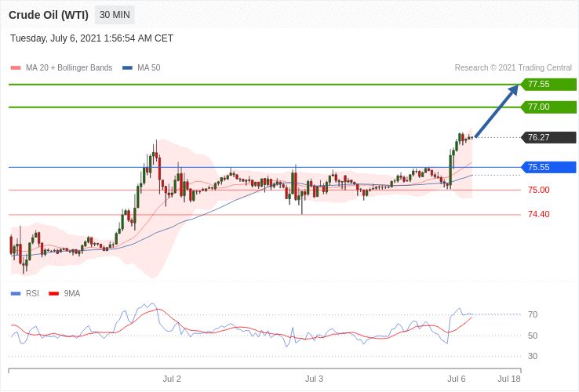Toggle the MA 50 legend label
The height and width of the screenshot is (392, 579).
point(149,68)
